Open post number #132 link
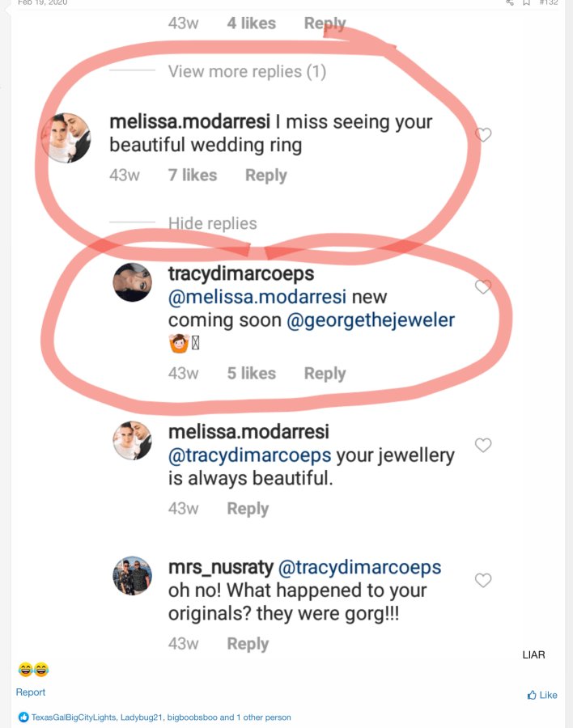Screen dimensions: 573x728 549,2
